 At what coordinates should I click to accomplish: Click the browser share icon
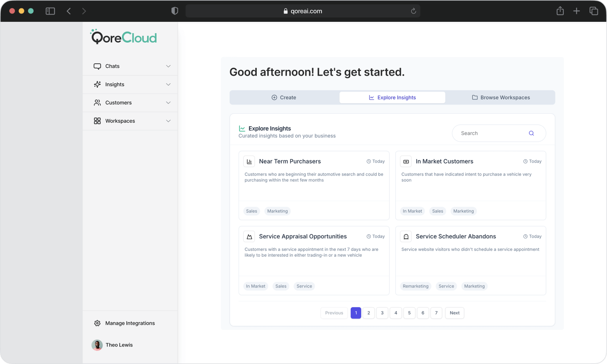tap(560, 11)
